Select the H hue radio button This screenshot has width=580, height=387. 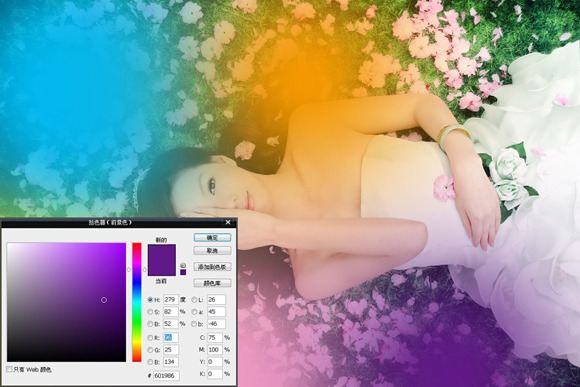point(150,300)
